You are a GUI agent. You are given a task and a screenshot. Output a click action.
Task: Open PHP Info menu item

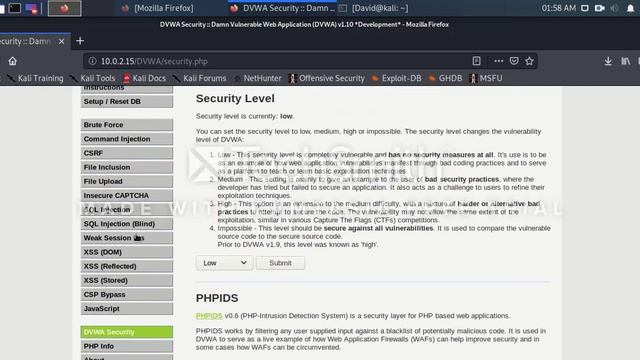[127, 346]
